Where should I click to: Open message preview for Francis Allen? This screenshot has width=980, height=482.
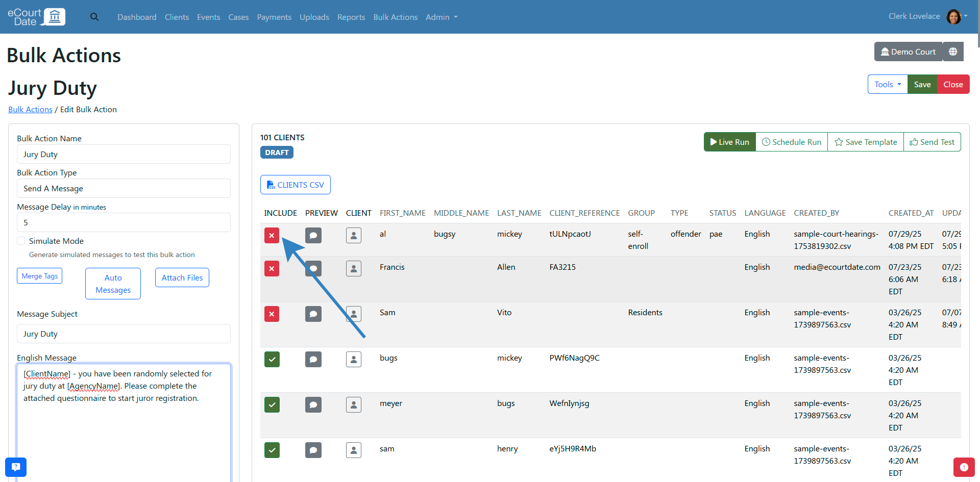(313, 268)
